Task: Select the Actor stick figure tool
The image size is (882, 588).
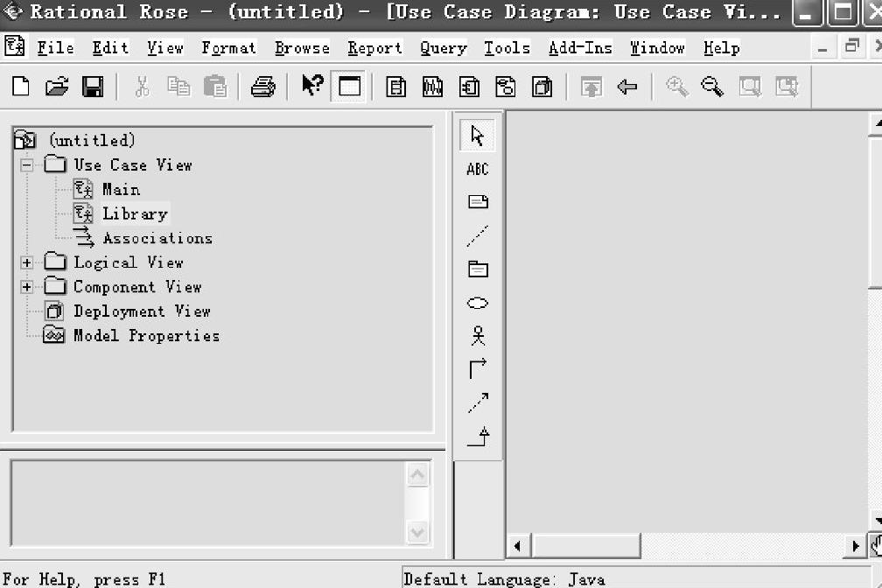Action: click(478, 336)
